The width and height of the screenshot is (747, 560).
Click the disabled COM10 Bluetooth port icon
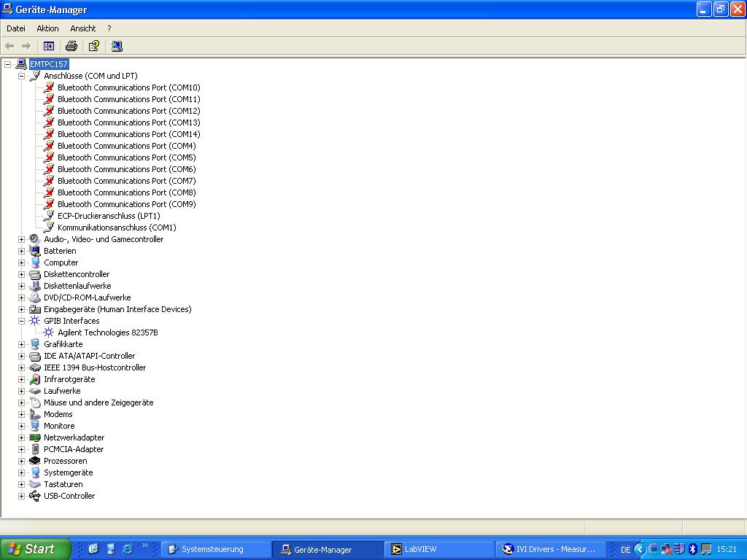[49, 87]
